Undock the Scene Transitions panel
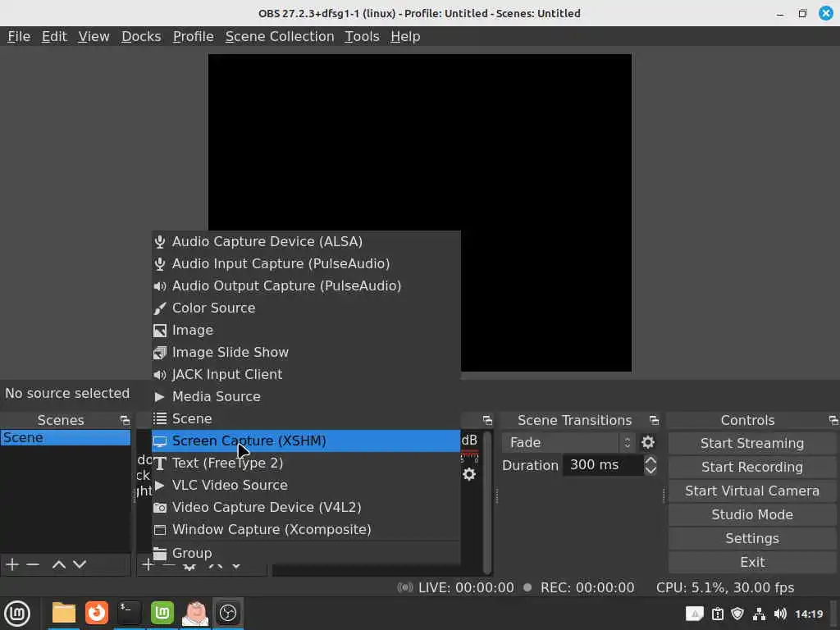The width and height of the screenshot is (840, 630). (x=654, y=421)
